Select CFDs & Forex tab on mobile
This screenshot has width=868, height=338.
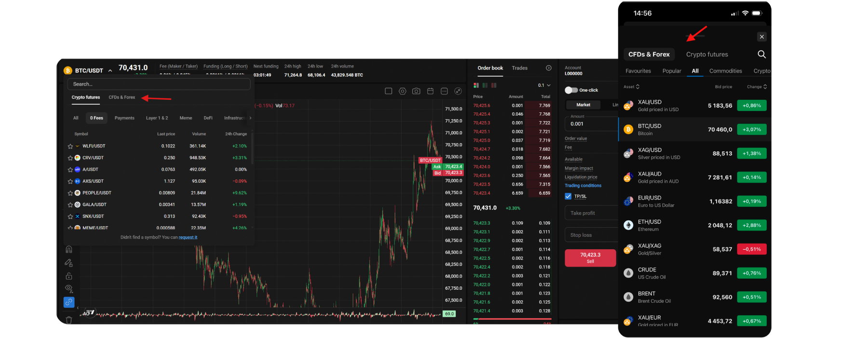point(649,54)
